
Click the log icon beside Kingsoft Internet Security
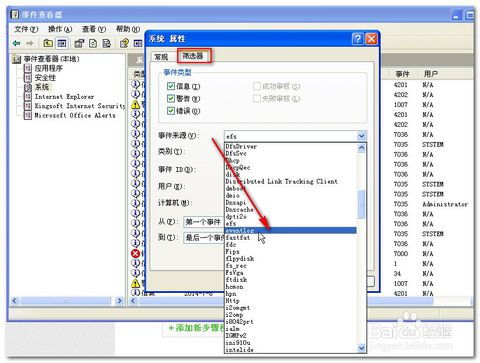(28, 106)
